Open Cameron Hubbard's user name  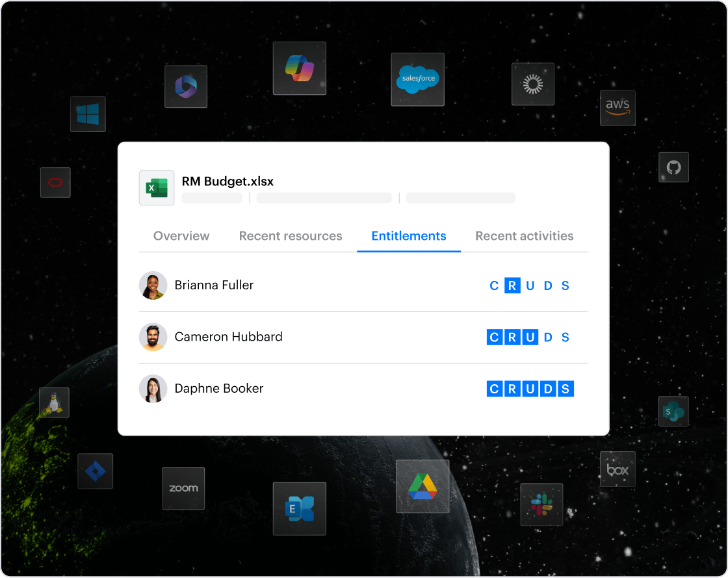[x=228, y=337]
